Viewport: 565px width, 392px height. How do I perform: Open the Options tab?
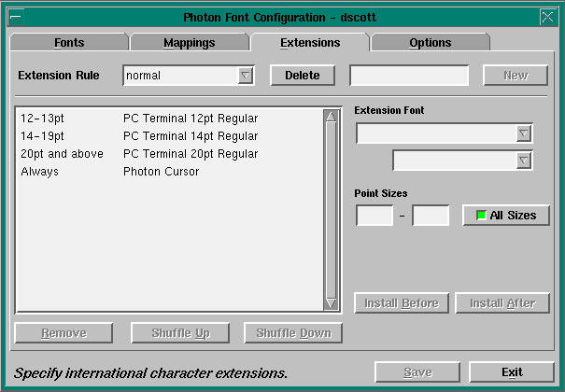(x=430, y=43)
